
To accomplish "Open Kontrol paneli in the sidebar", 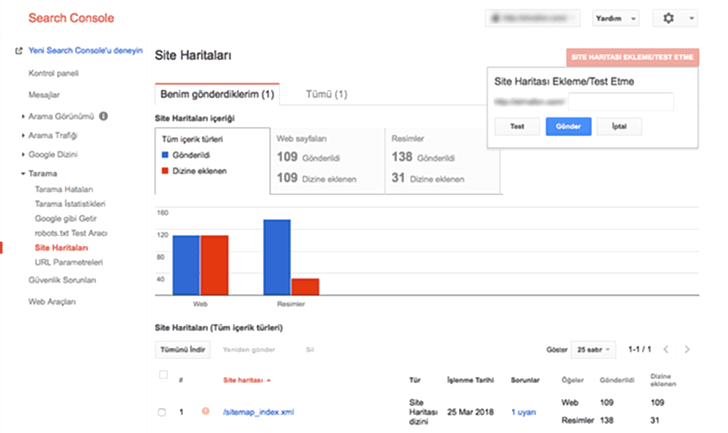I will (x=53, y=73).
